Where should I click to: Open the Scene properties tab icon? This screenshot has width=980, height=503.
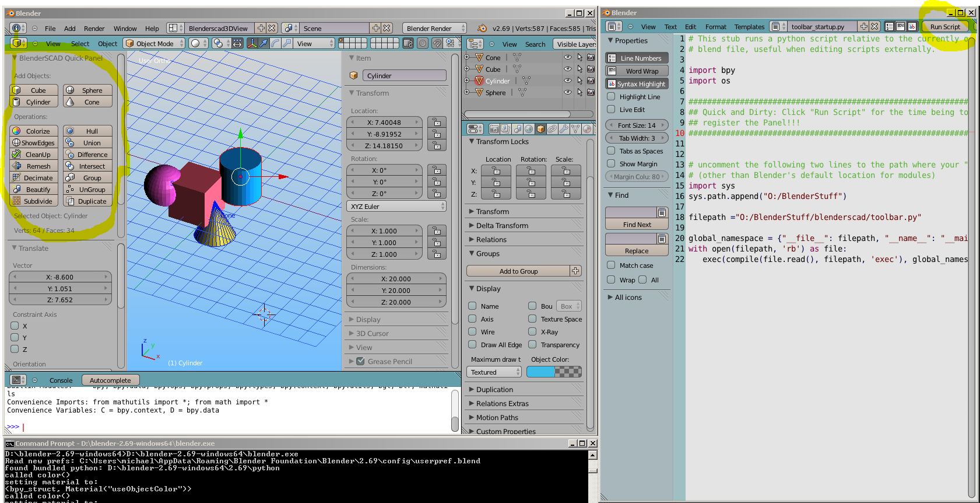coord(517,129)
